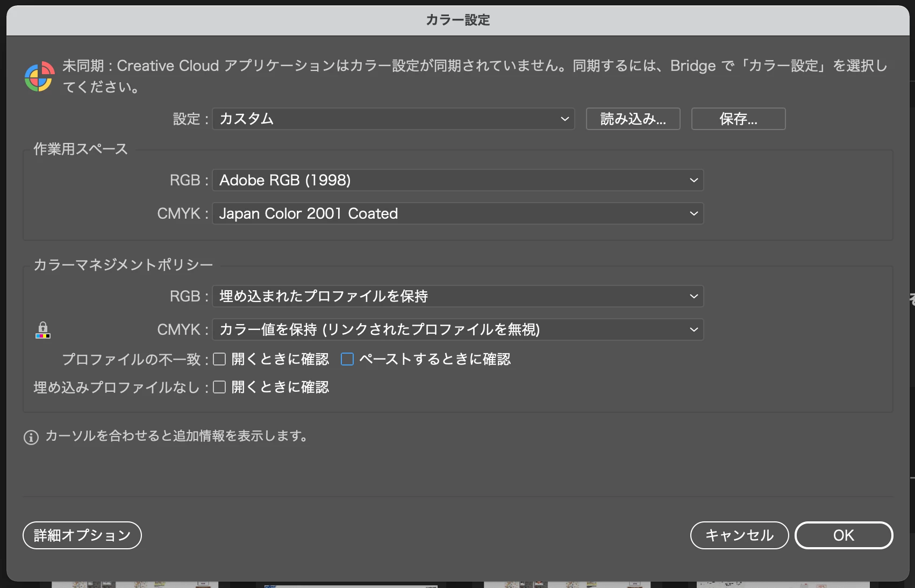
Task: Click the 読み込み... button
Action: coord(633,119)
